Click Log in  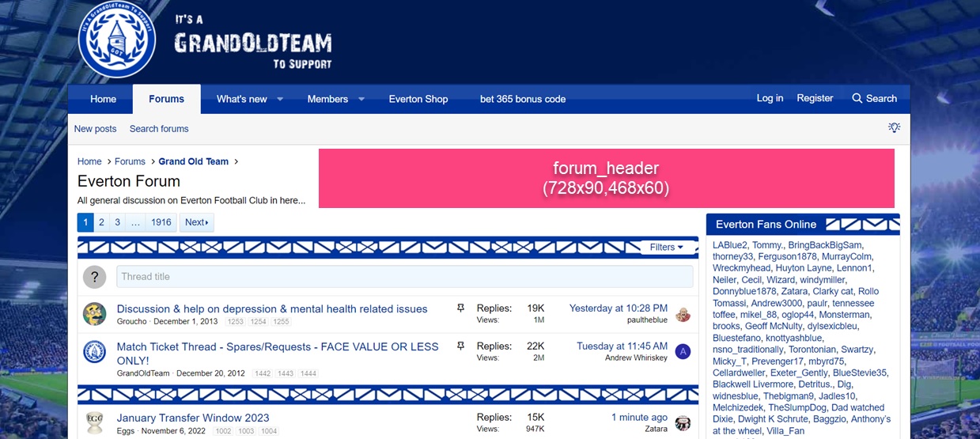(770, 98)
